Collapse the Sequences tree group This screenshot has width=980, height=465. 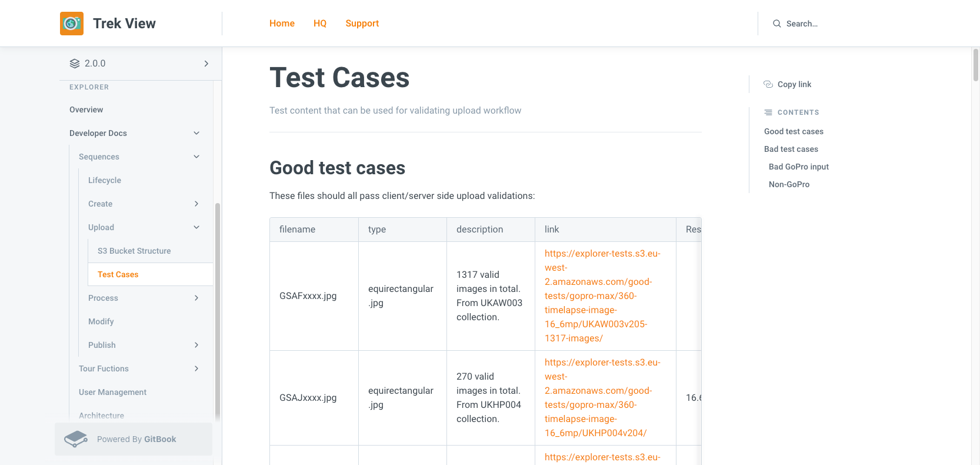pyautogui.click(x=196, y=157)
